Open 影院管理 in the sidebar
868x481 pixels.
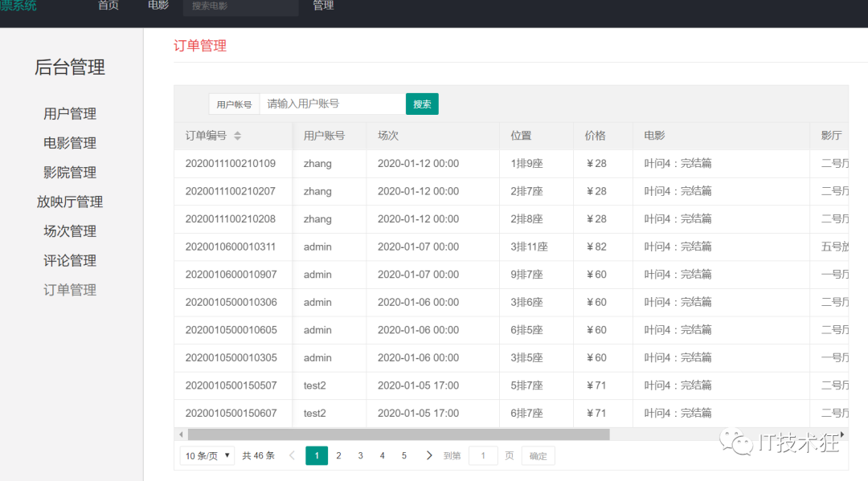(x=70, y=173)
